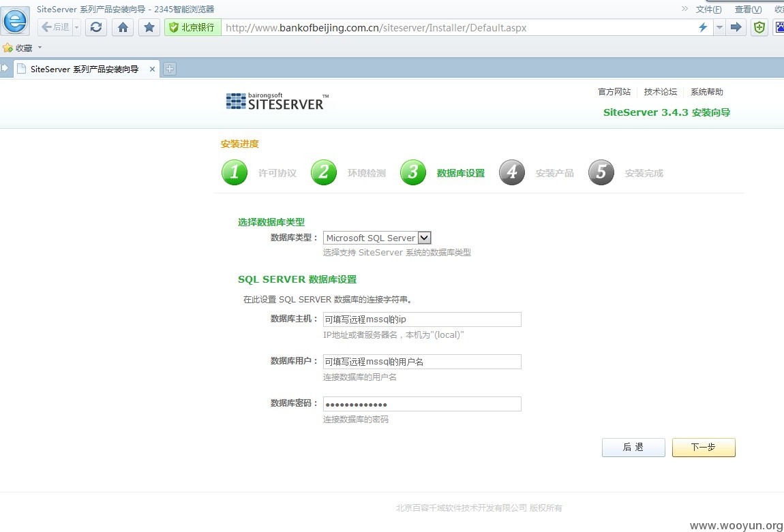This screenshot has width=784, height=532.
Task: Open the address bar dropdown arrow
Action: coord(719,27)
